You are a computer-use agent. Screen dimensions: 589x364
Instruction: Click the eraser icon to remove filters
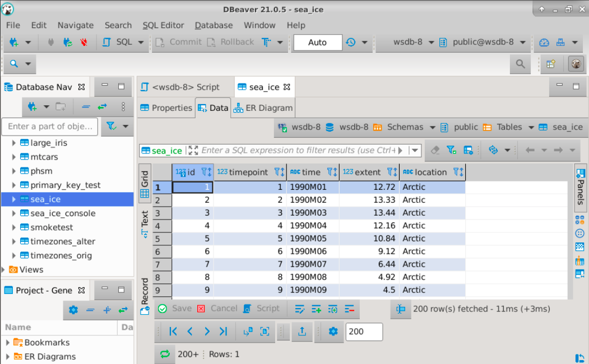[435, 150]
